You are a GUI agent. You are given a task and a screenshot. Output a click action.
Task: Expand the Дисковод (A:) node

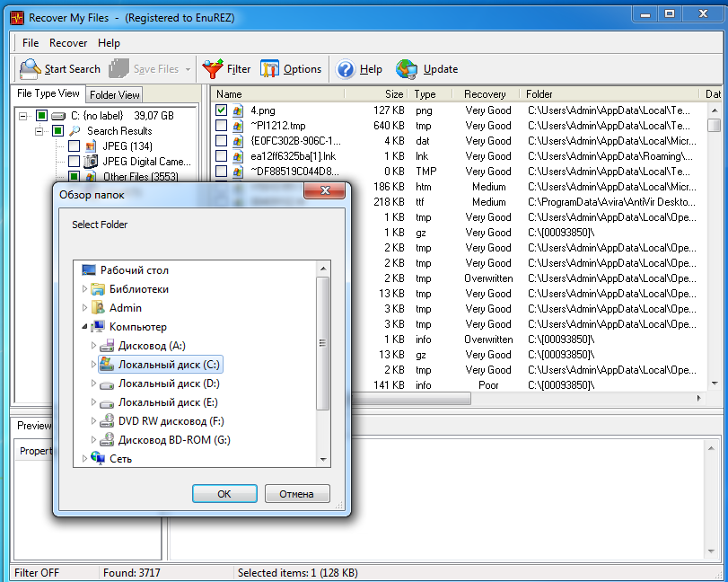point(93,346)
